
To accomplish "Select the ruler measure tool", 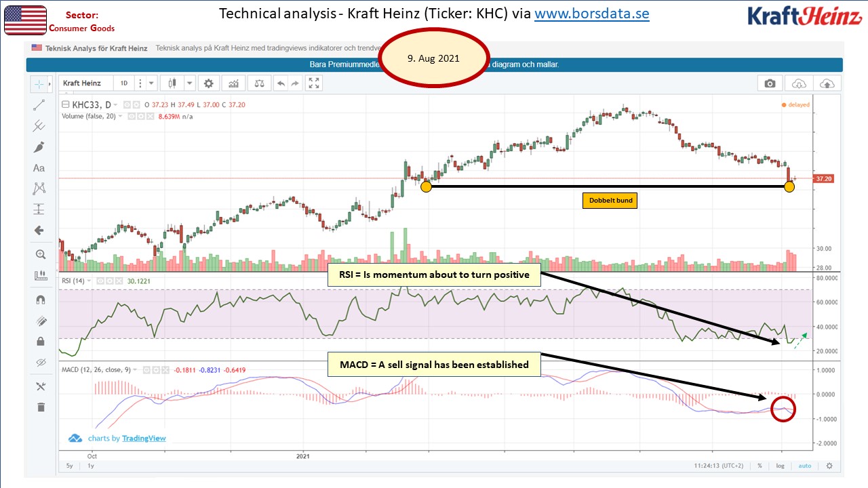I will click(x=39, y=276).
